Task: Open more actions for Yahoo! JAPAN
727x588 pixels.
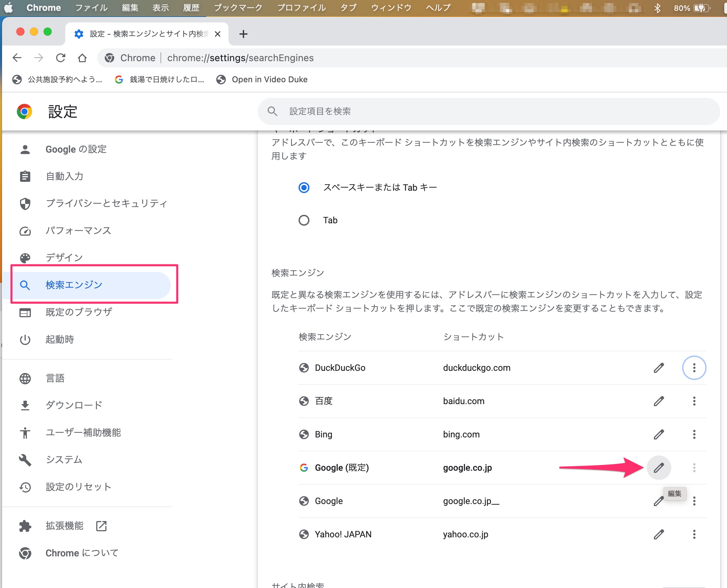Action: point(694,534)
